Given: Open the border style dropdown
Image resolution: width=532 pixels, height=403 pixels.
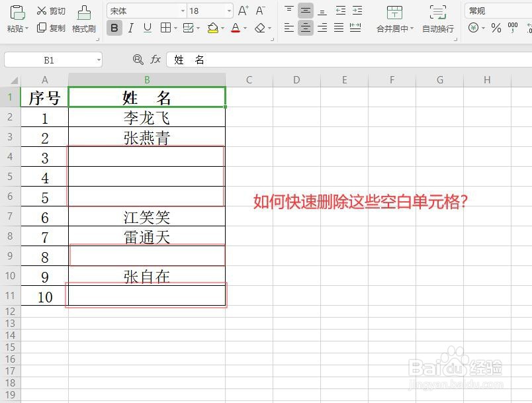Looking at the screenshot, I should tap(175, 28).
